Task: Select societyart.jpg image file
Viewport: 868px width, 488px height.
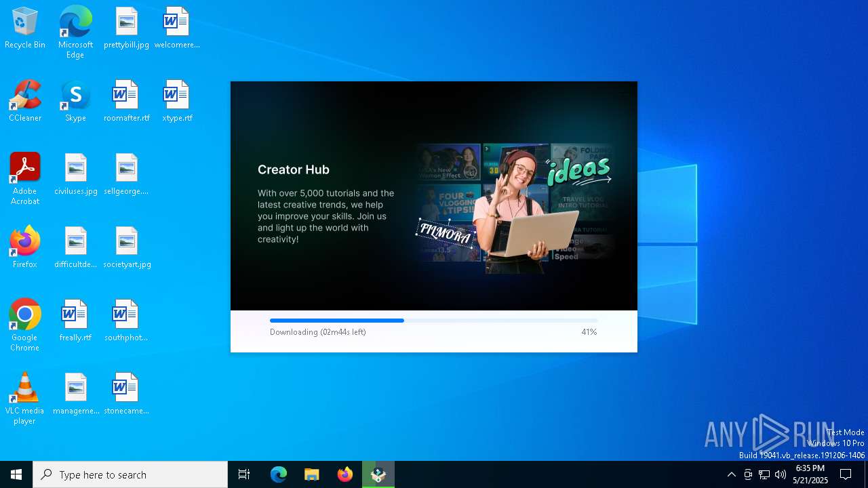Action: click(126, 248)
